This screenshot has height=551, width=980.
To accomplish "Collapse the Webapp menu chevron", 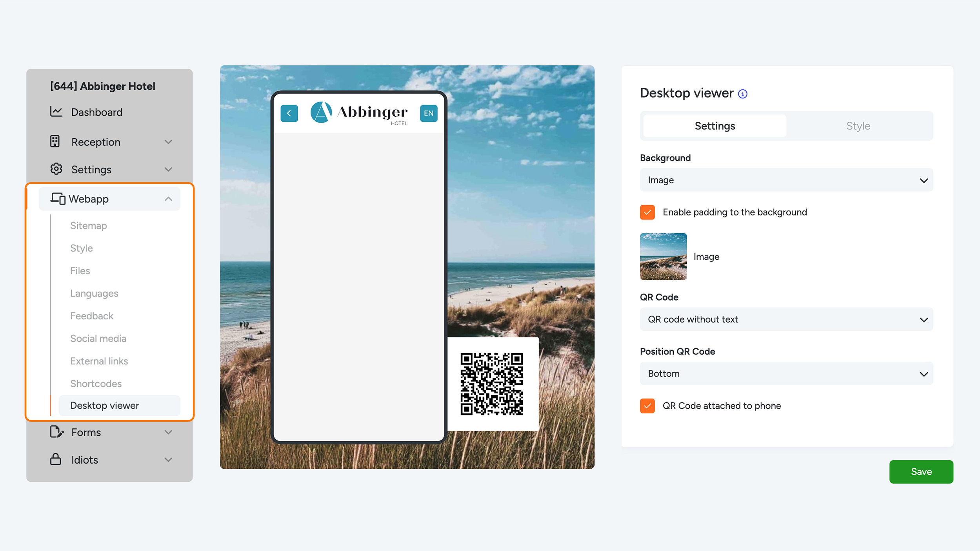I will 168,199.
